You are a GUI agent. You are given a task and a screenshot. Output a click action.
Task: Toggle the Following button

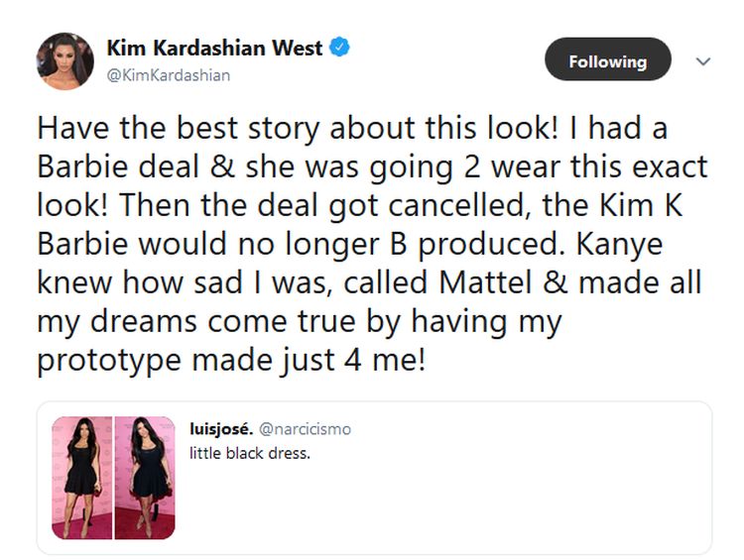(608, 61)
